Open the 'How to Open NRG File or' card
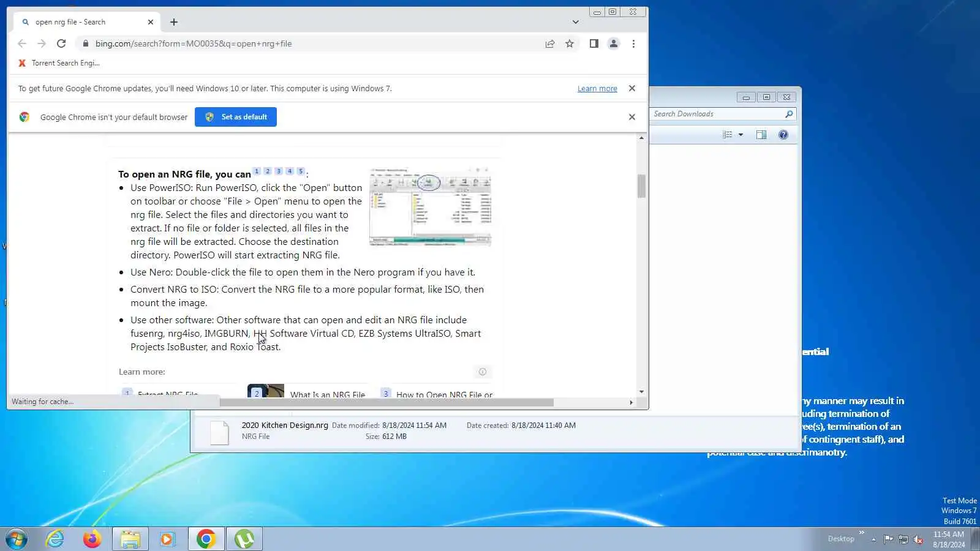 [x=438, y=392]
